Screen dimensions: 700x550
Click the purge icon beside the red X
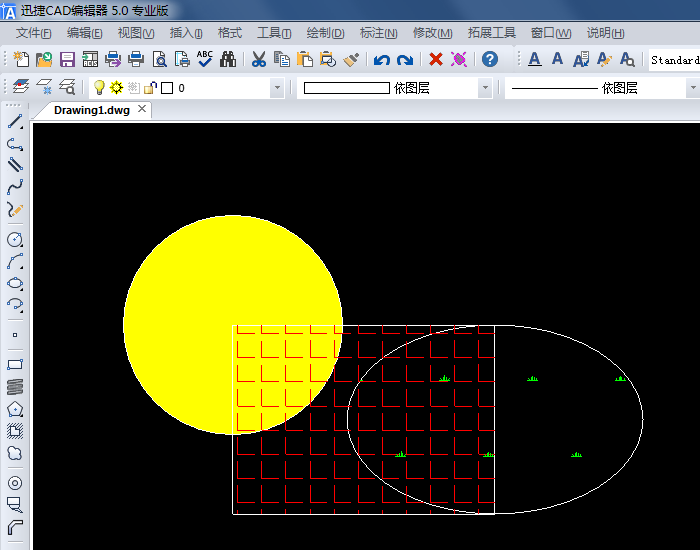(458, 59)
